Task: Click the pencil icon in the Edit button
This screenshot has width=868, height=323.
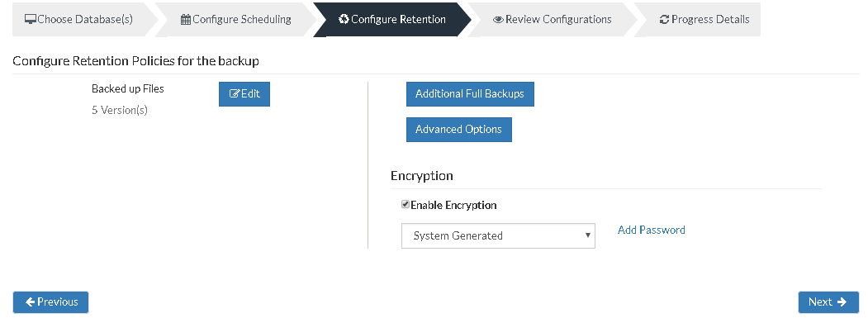Action: pos(235,93)
